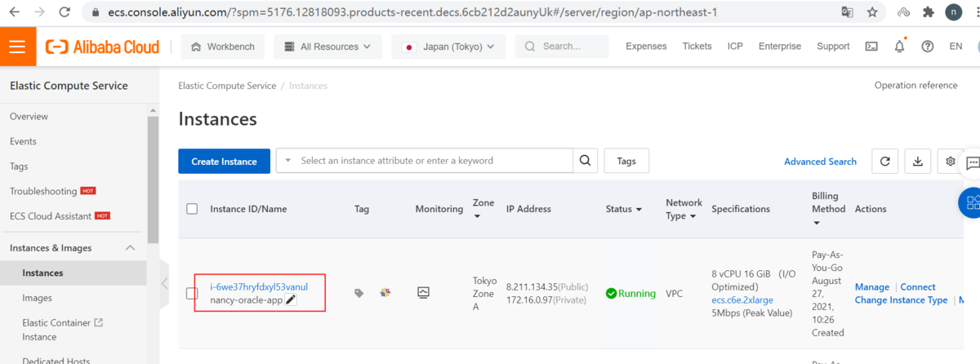Export instance list with download icon
Screen dimensions: 980x364
(x=917, y=162)
